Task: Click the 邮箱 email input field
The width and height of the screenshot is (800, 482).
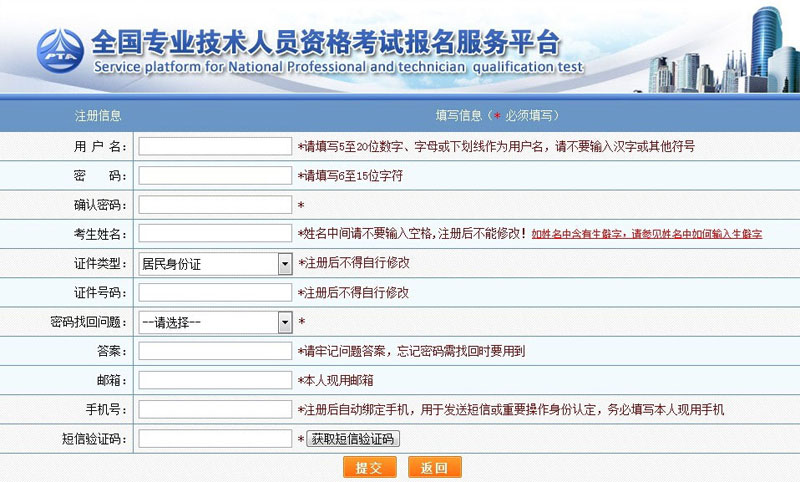Action: click(x=214, y=380)
